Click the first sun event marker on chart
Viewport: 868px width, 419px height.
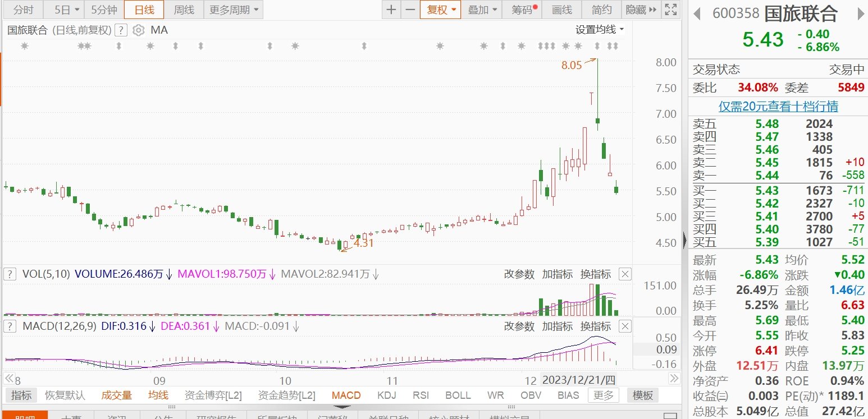(x=24, y=46)
